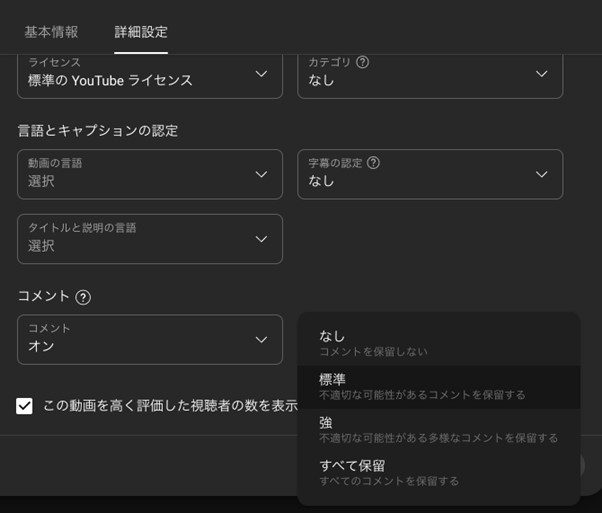The width and height of the screenshot is (602, 513).
Task: Select the 詳細設定 tab
Action: [x=141, y=32]
